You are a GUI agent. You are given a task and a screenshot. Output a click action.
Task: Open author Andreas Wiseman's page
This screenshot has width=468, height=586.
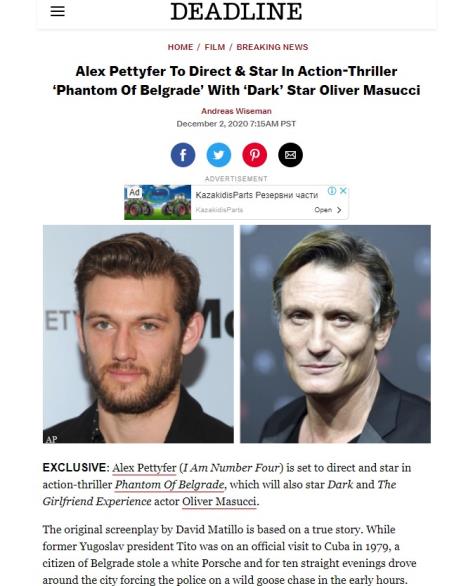click(x=236, y=111)
